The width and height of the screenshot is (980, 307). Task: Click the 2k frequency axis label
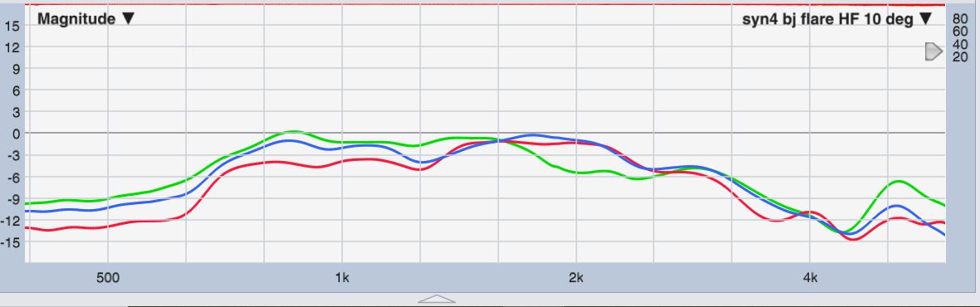pos(576,278)
